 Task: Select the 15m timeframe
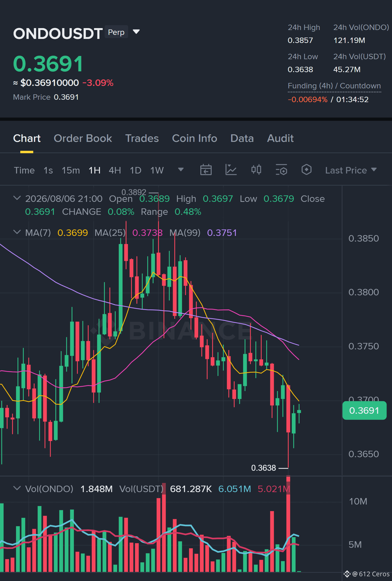71,170
